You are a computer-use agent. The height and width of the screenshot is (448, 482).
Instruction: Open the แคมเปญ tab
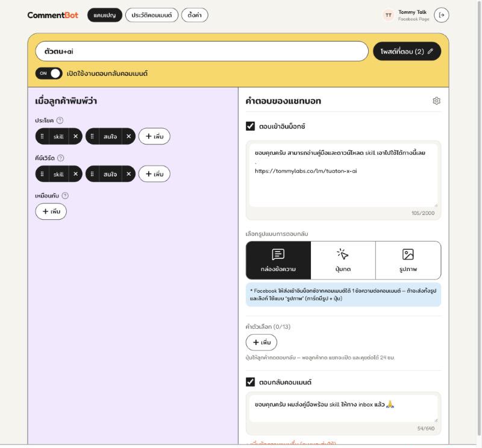(x=104, y=15)
